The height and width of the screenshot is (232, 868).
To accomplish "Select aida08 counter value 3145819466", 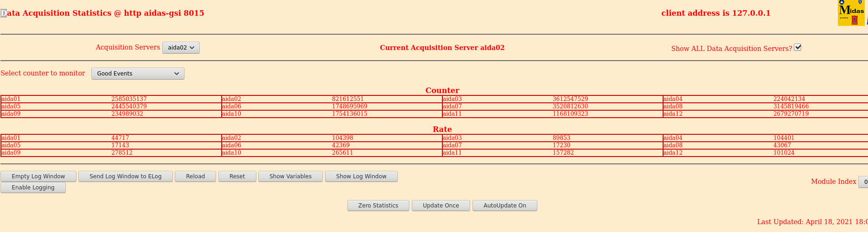I will coord(791,107).
